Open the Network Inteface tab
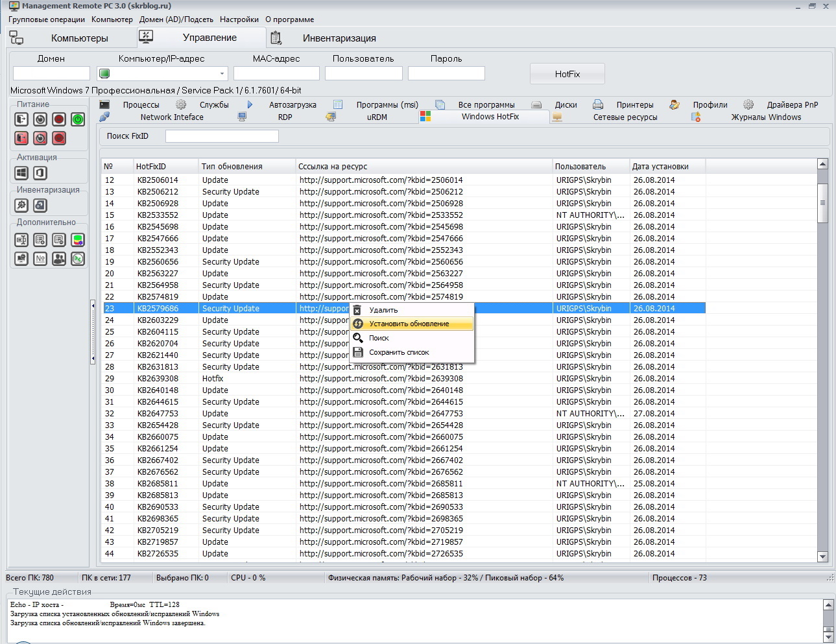Screen dimensions: 836x644 (172, 117)
